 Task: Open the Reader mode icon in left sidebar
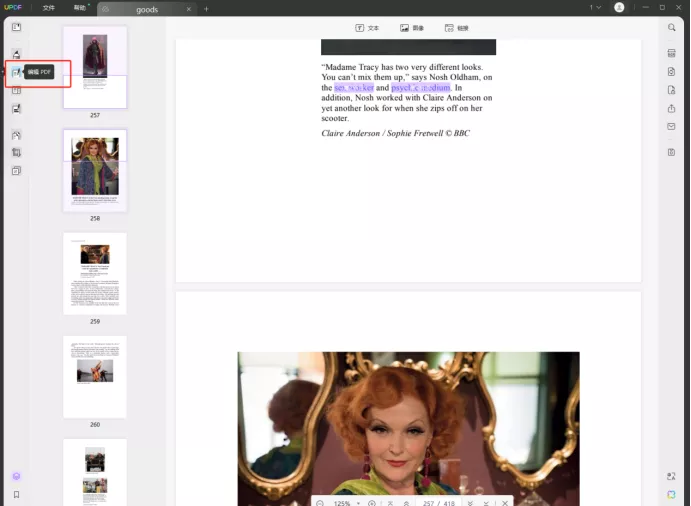(16, 27)
